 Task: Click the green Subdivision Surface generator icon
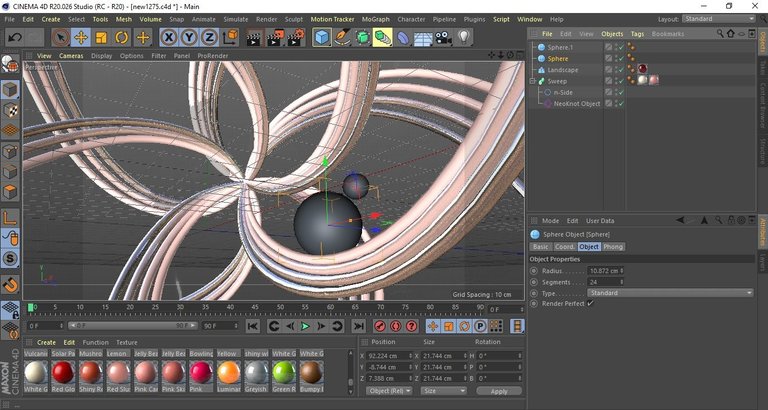[x=362, y=38]
